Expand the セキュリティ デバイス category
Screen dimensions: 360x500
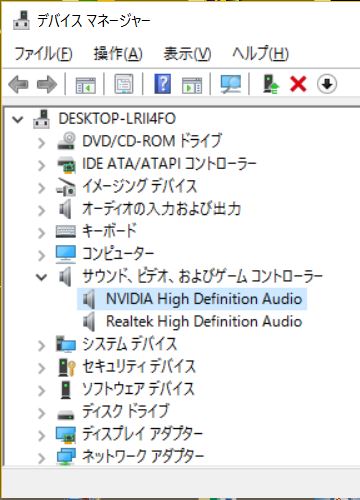coord(41,369)
